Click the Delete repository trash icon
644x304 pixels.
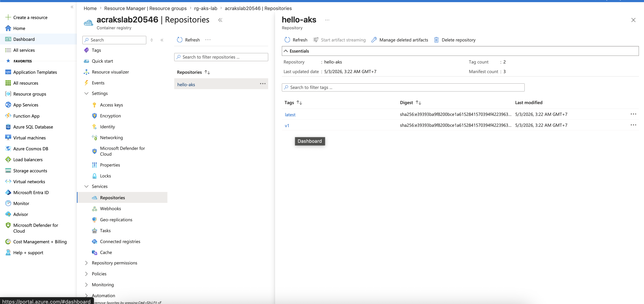click(436, 40)
